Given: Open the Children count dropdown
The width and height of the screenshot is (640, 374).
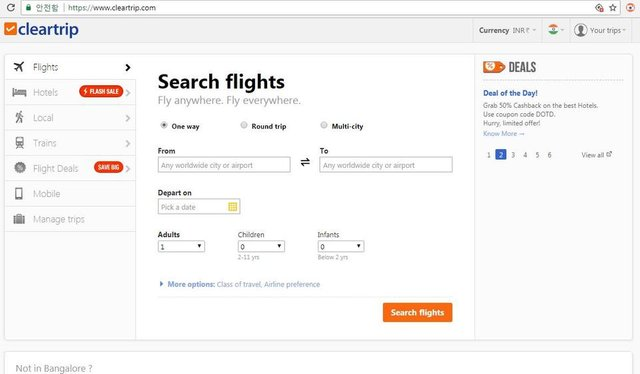Looking at the screenshot, I should (261, 247).
